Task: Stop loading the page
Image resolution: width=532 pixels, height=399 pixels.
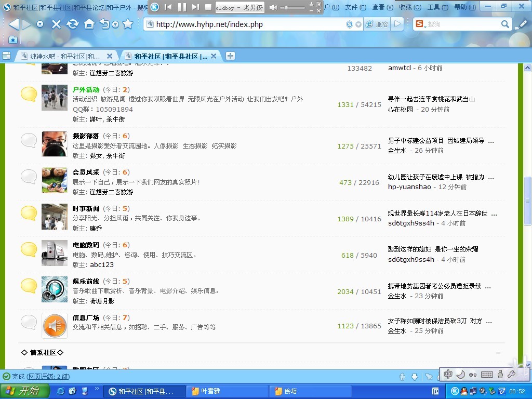Action: pyautogui.click(x=56, y=24)
